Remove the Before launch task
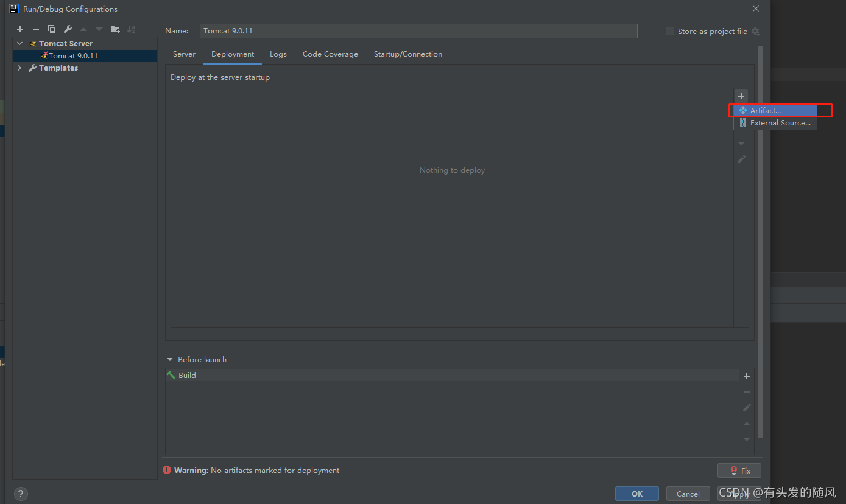The image size is (846, 504). (x=747, y=392)
